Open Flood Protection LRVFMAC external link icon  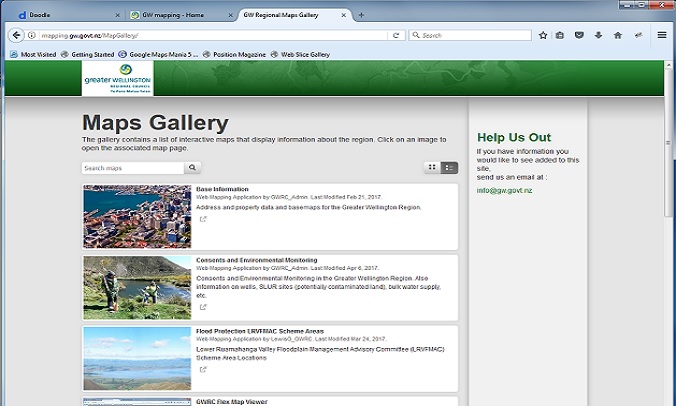pyautogui.click(x=203, y=370)
